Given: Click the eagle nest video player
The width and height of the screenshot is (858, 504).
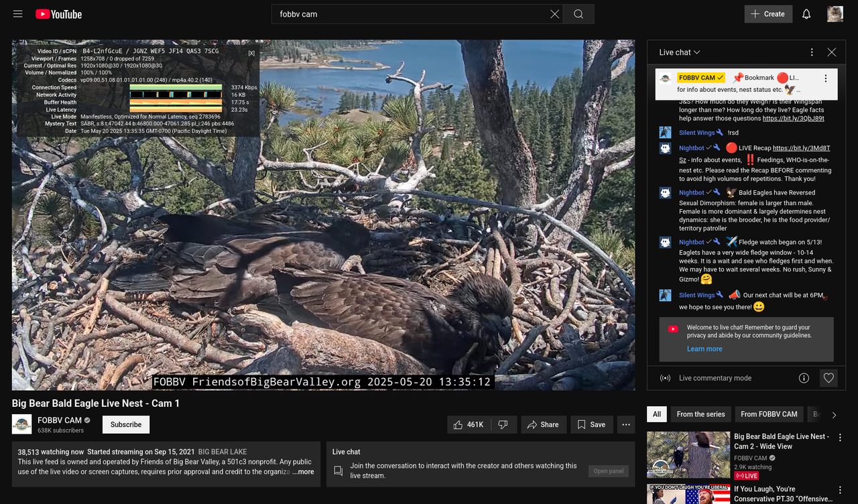Looking at the screenshot, I should click(323, 214).
